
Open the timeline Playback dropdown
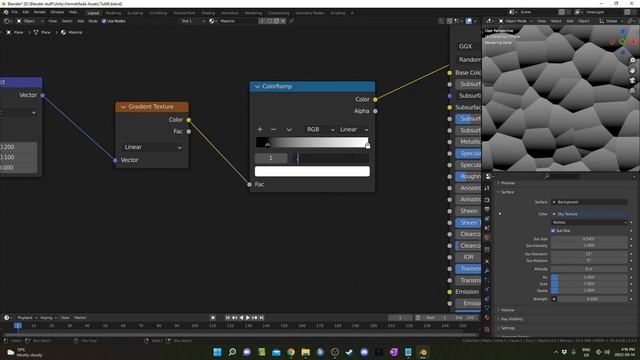27,318
